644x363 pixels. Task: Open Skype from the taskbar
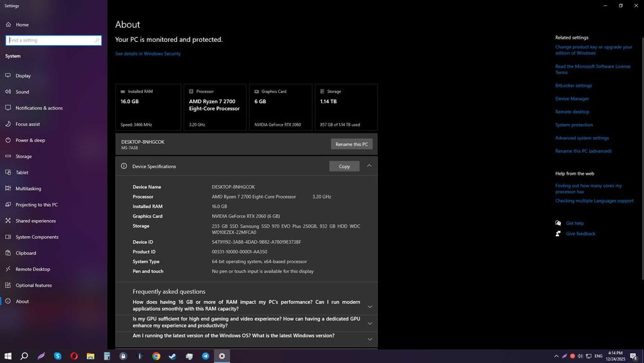[x=57, y=356]
